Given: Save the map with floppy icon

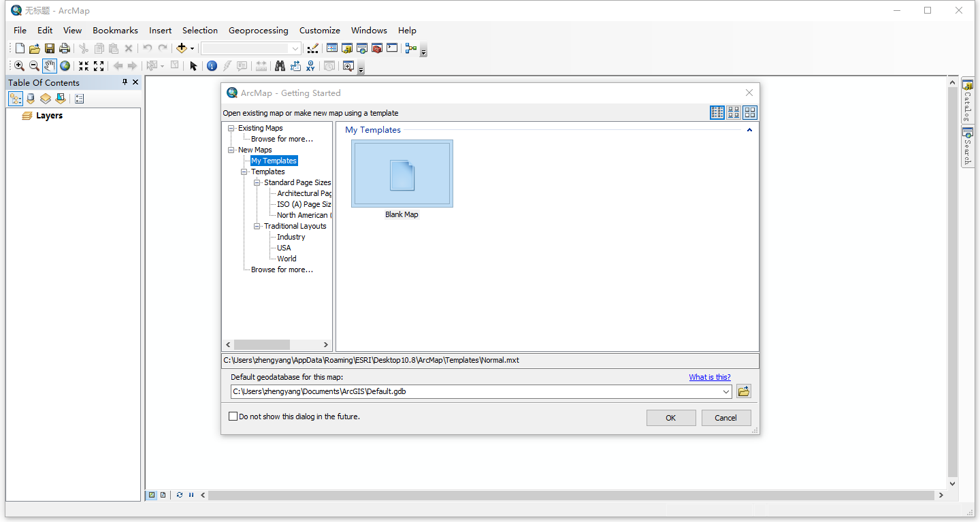Looking at the screenshot, I should point(50,48).
